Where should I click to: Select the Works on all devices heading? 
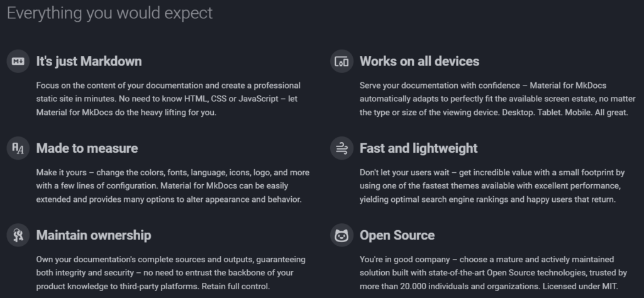pyautogui.click(x=419, y=61)
